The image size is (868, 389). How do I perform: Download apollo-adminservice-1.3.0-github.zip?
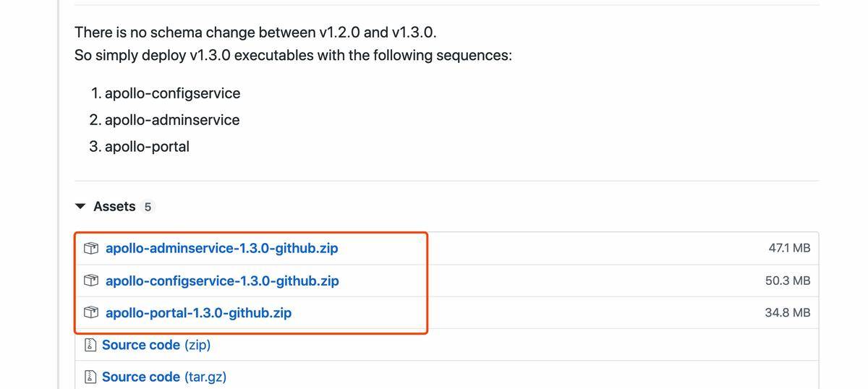(x=221, y=249)
